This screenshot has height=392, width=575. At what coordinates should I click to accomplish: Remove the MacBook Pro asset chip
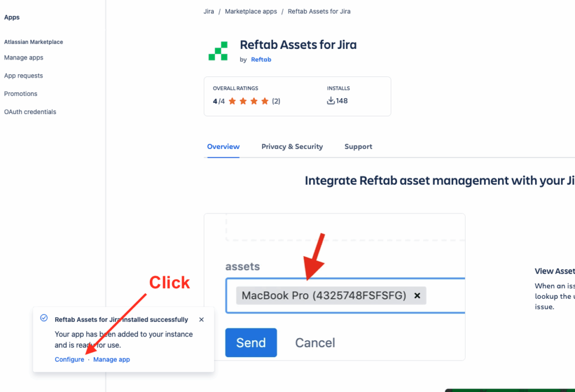417,295
